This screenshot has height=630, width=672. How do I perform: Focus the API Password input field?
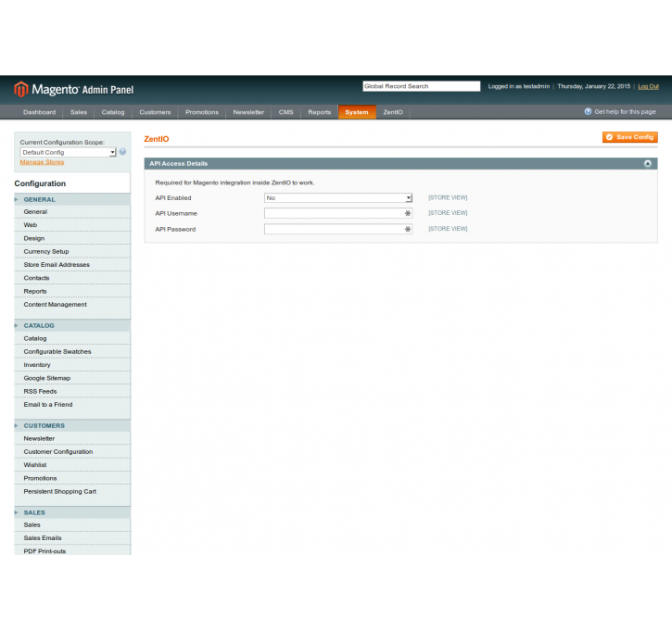pos(338,229)
